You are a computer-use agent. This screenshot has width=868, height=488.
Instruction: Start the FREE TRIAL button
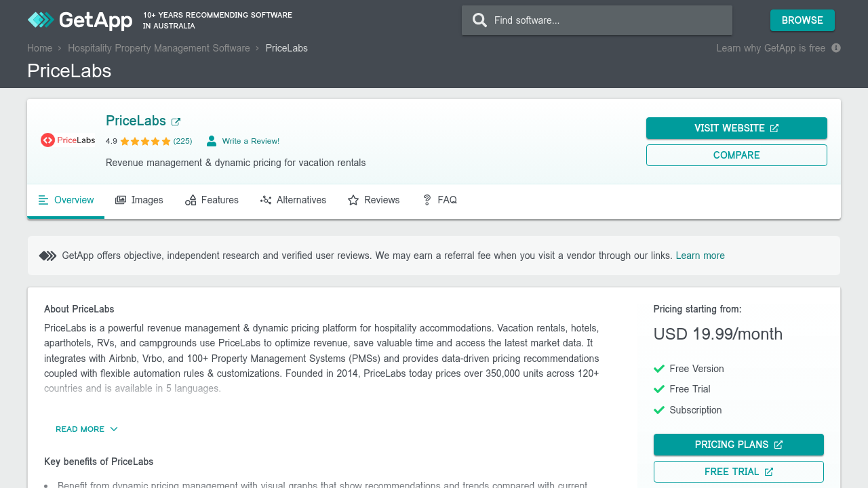click(x=738, y=472)
